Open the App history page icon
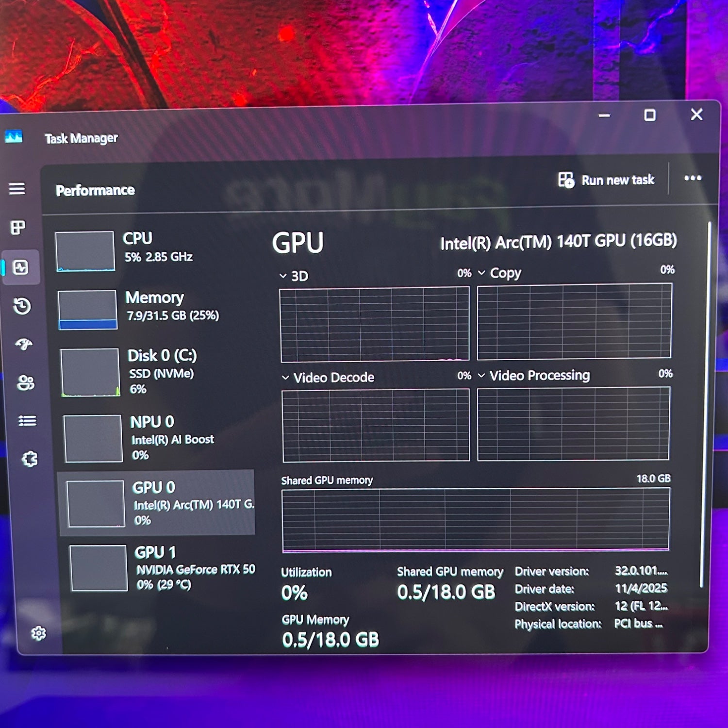 click(22, 306)
